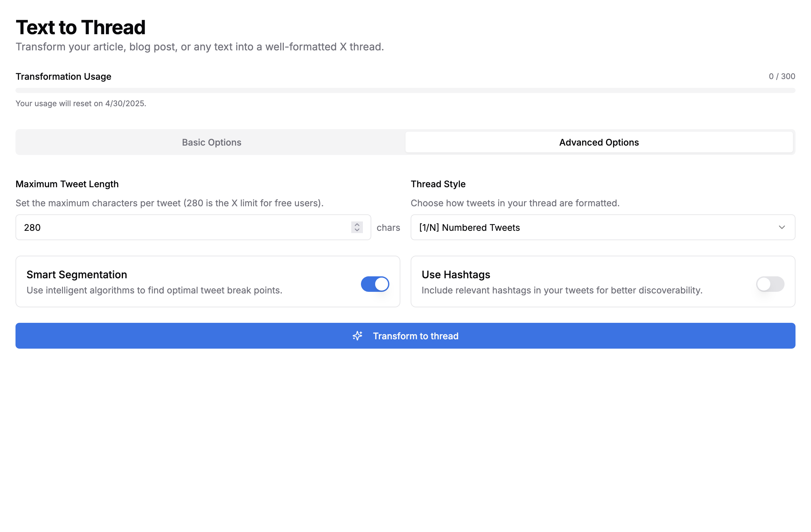
Task: Click the stepper up arrow for tweet length
Action: tap(357, 225)
